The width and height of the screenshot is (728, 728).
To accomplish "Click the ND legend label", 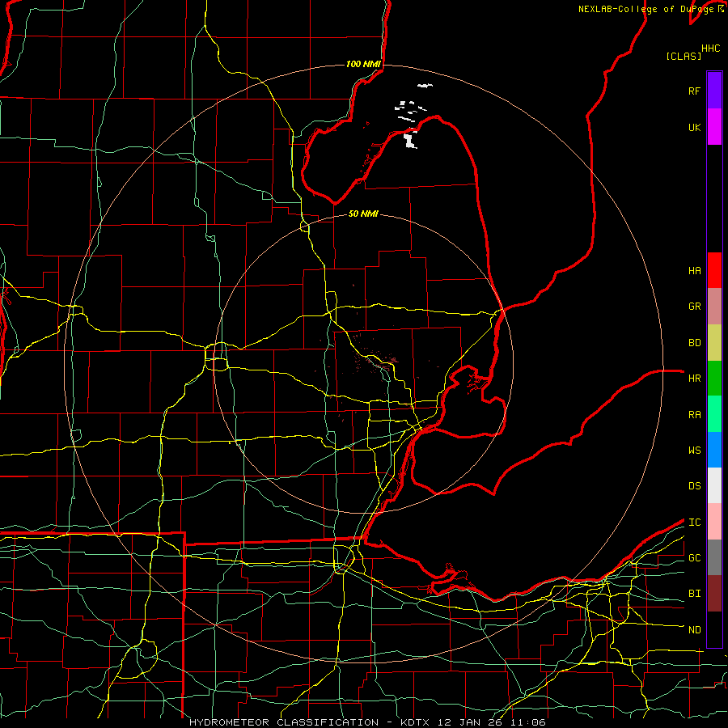I will click(694, 630).
